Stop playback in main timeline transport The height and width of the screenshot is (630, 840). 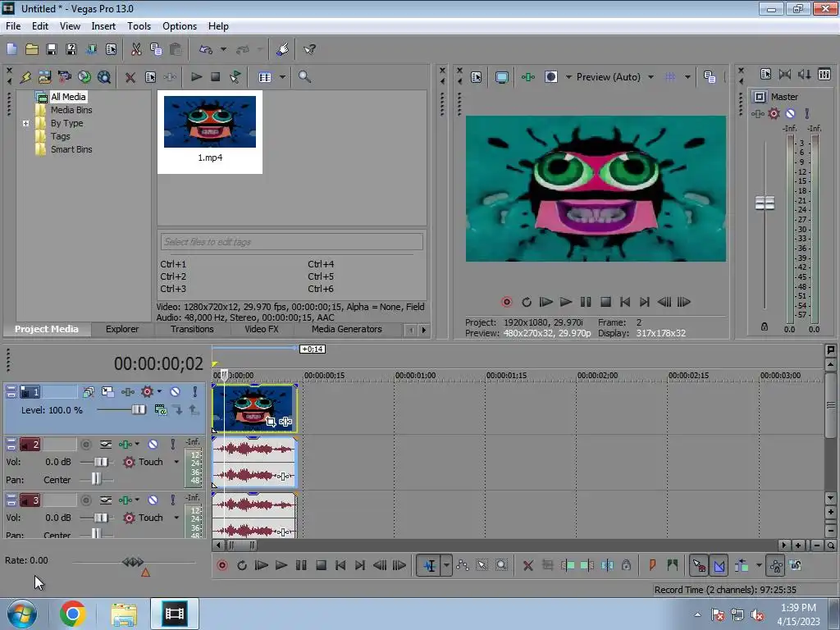321,565
